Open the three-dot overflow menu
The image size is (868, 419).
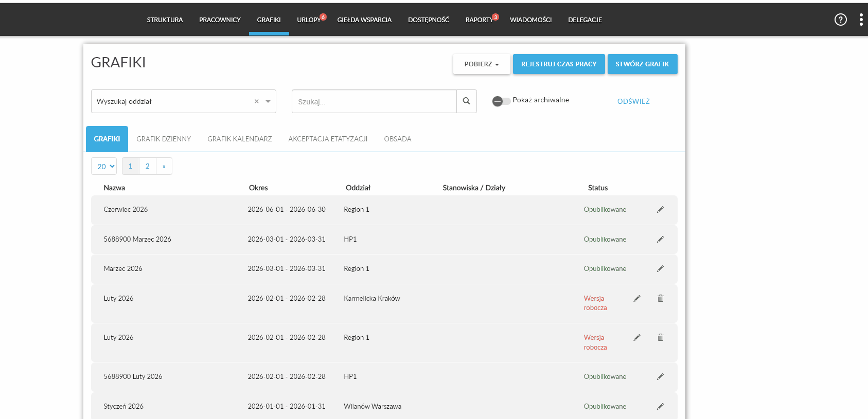(861, 20)
